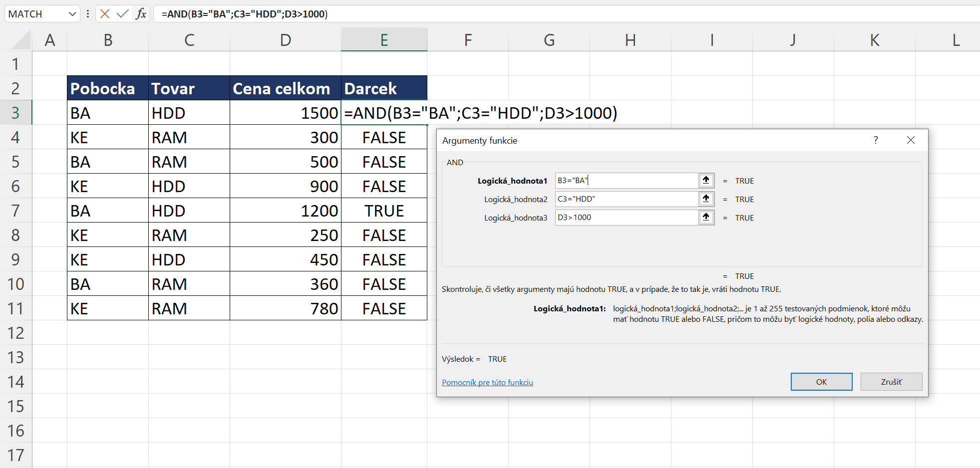This screenshot has height=468, width=980.
Task: Select the TRUE cell in row 7
Action: point(384,211)
